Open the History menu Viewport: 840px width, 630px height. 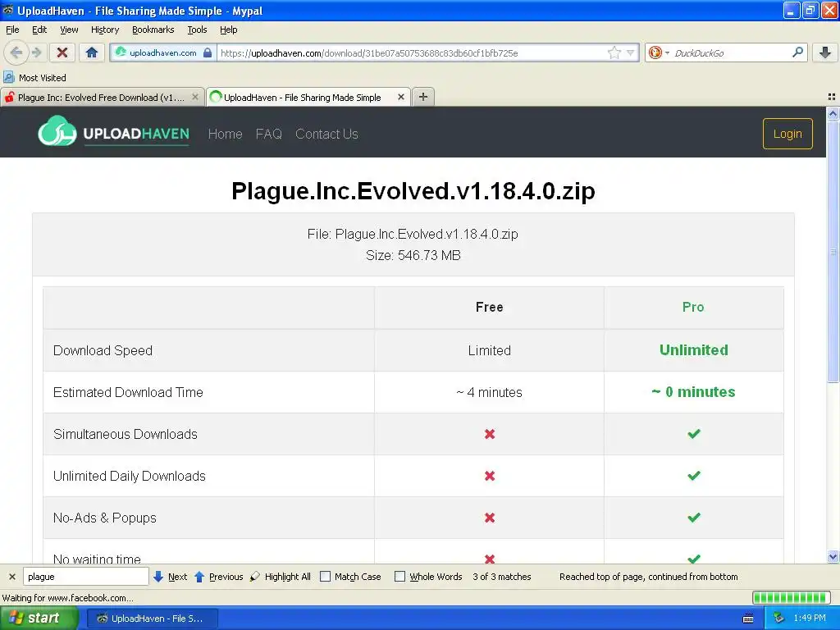pyautogui.click(x=104, y=30)
